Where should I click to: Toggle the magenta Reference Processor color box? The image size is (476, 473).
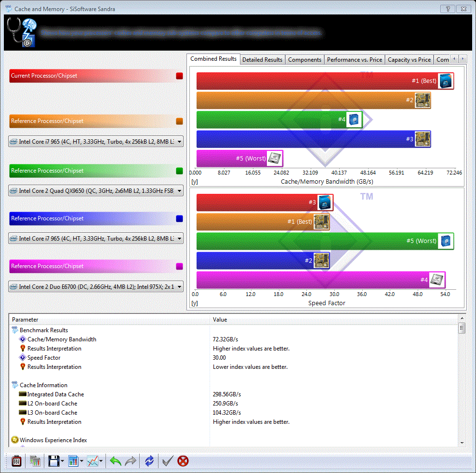point(179,266)
